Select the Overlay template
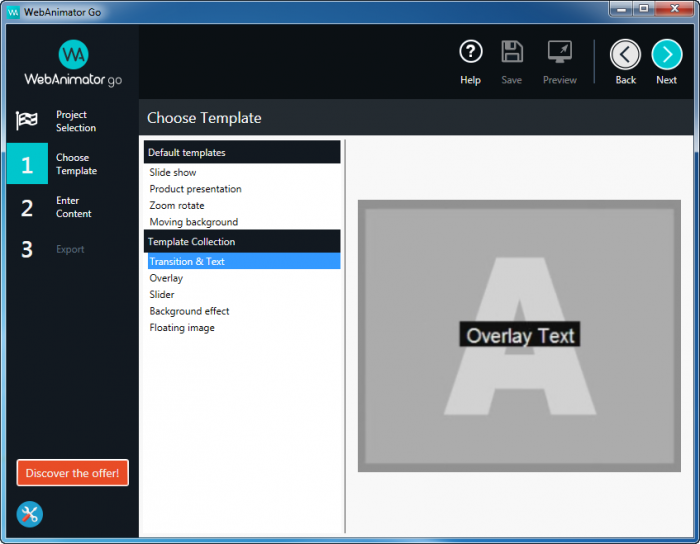Image resolution: width=700 pixels, height=544 pixels. [x=166, y=278]
